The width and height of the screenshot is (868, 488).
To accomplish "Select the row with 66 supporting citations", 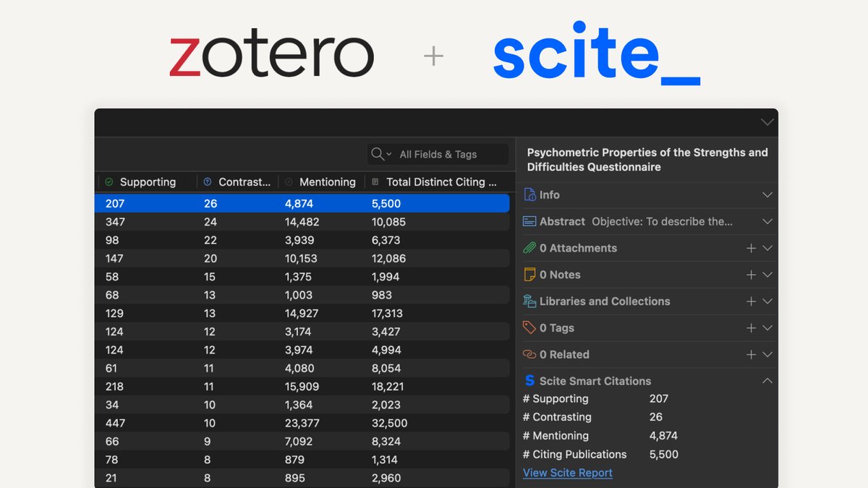I will (302, 442).
